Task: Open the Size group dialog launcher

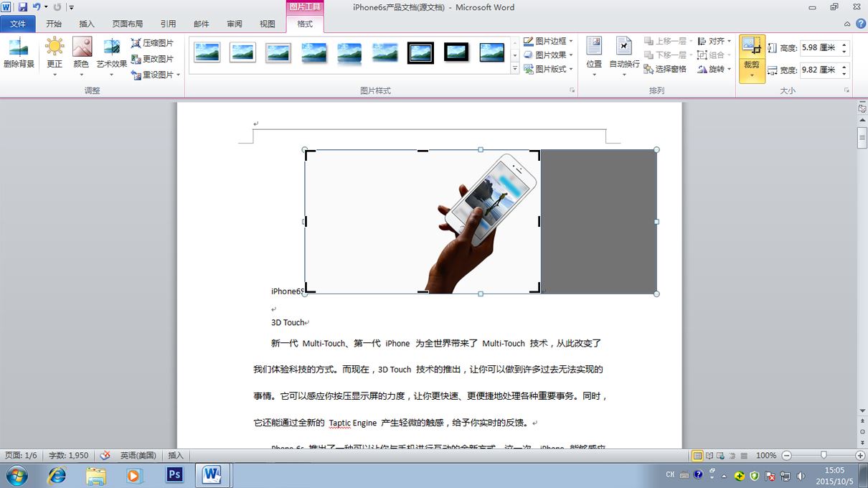Action: pos(846,90)
